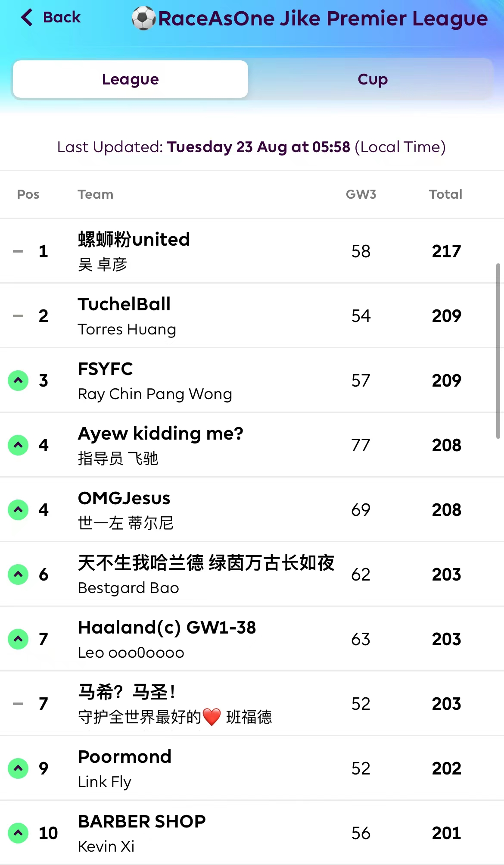
Task: Click green up arrow beside BARBER SHOP
Action: pos(18,833)
